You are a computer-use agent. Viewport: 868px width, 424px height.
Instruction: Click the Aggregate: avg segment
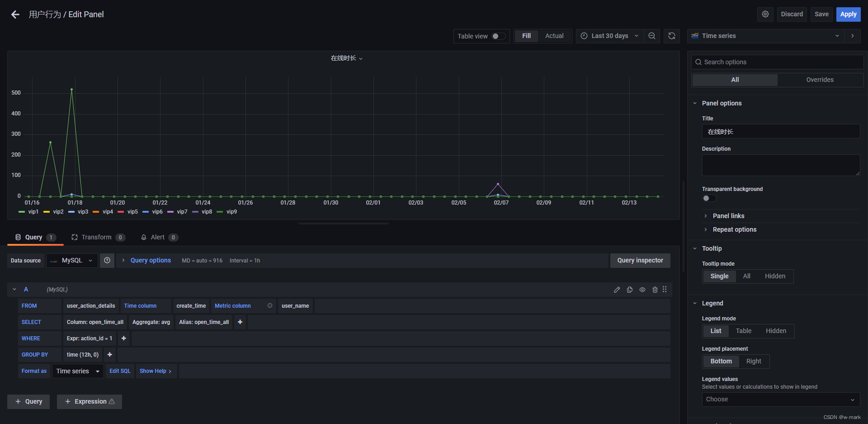click(151, 322)
